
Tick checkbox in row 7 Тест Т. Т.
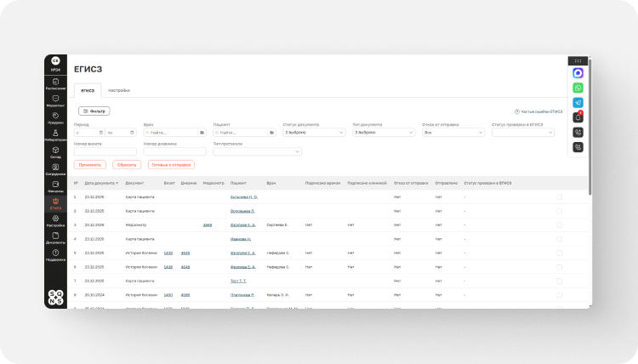coord(559,281)
